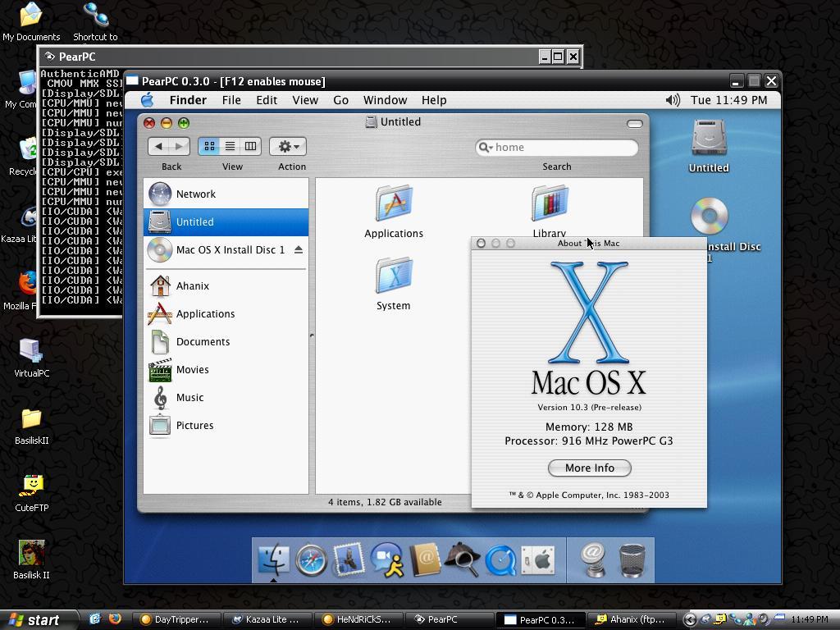Switch Finder to column view
840x630 pixels.
pos(249,146)
